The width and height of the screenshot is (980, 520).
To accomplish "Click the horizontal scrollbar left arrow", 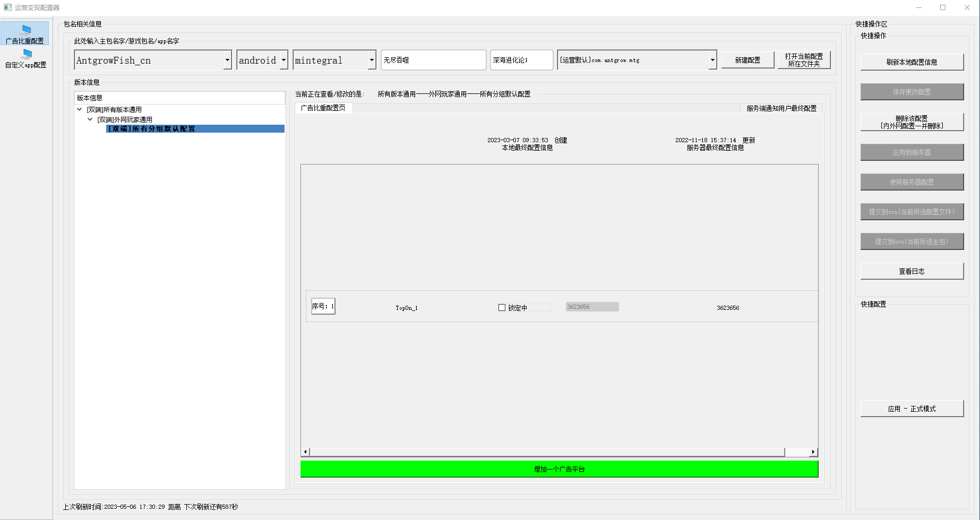I will [x=305, y=452].
